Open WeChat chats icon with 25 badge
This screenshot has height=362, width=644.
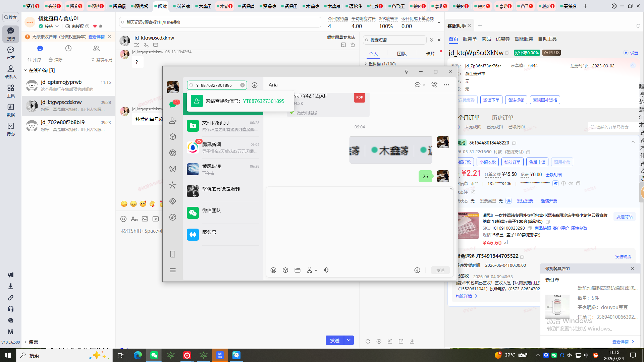click(x=173, y=104)
